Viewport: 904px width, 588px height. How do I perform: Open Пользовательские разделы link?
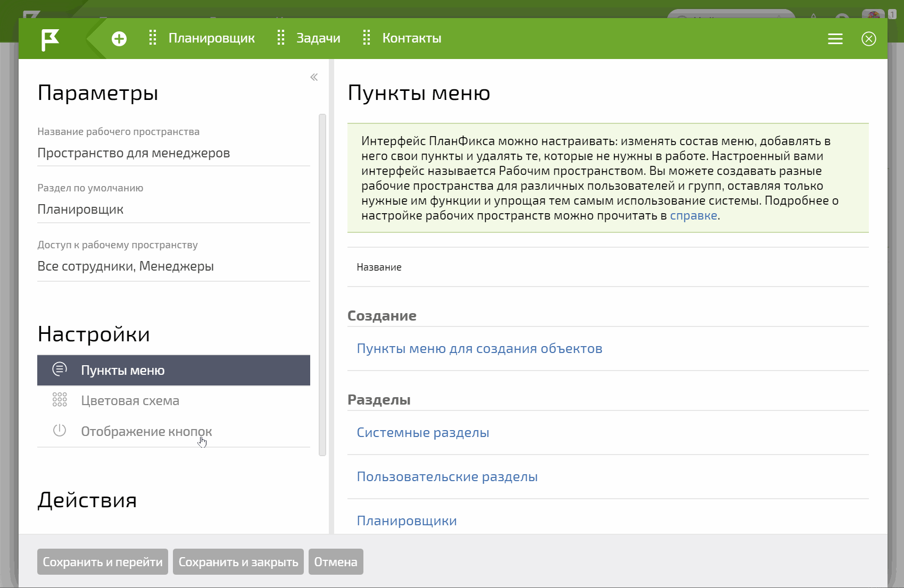pos(447,477)
